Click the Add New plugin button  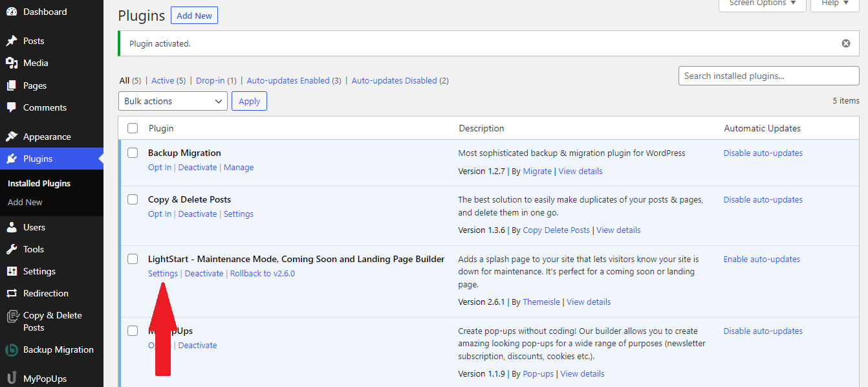click(x=194, y=15)
